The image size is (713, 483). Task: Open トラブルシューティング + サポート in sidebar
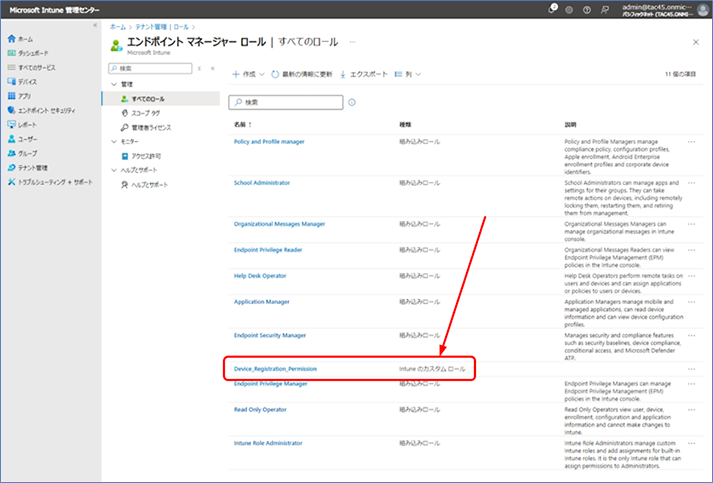[50, 182]
